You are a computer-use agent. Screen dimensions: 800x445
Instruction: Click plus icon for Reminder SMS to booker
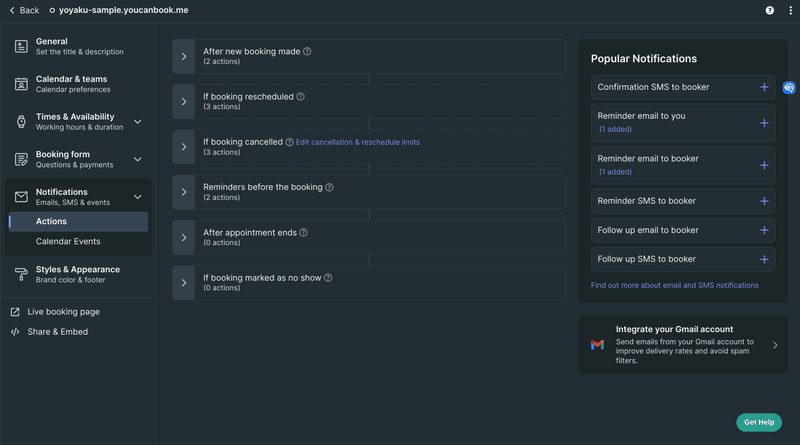click(764, 202)
